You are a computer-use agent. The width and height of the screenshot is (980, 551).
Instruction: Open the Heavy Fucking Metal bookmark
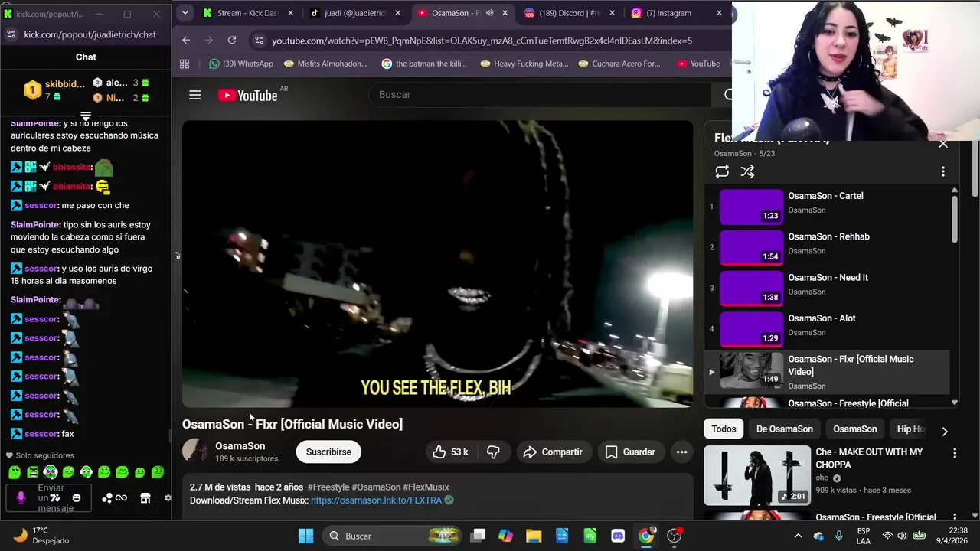tap(524, 64)
